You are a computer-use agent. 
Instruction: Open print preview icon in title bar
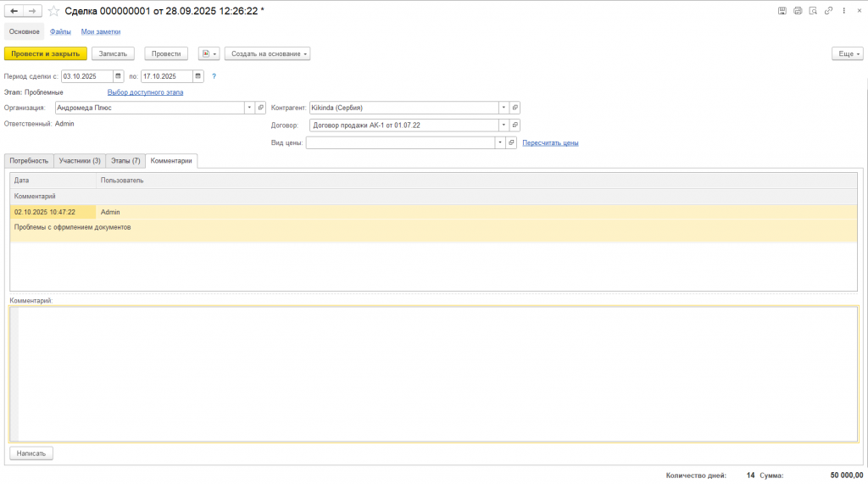(x=813, y=10)
